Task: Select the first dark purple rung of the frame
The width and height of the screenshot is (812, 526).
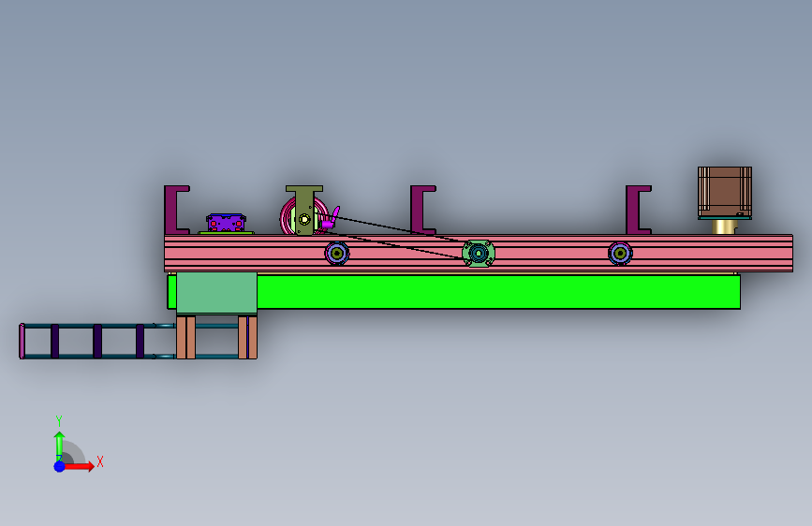Action: (x=55, y=342)
